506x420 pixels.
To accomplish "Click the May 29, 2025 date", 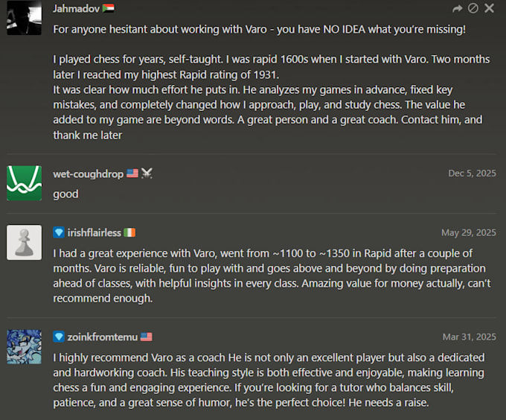I will pos(469,233).
